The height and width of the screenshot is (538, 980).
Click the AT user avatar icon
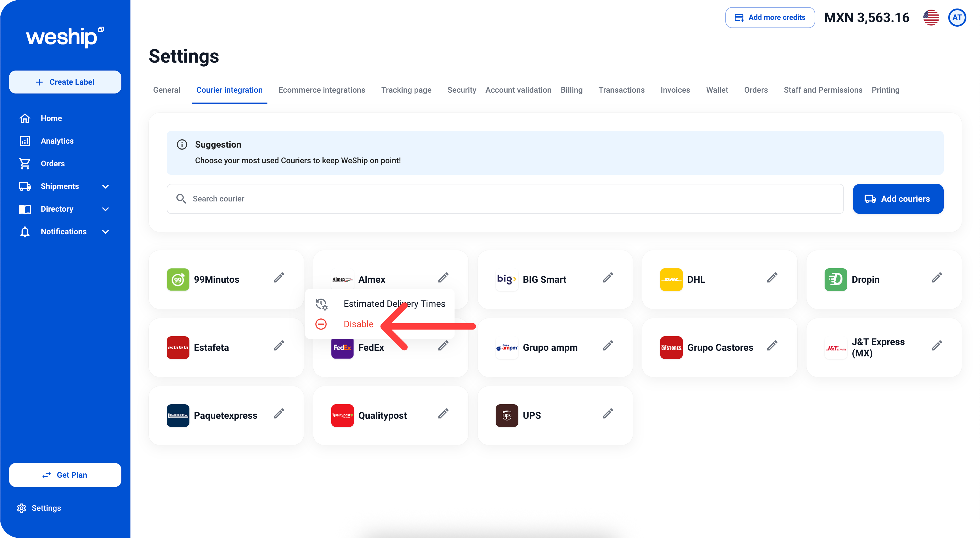(957, 18)
